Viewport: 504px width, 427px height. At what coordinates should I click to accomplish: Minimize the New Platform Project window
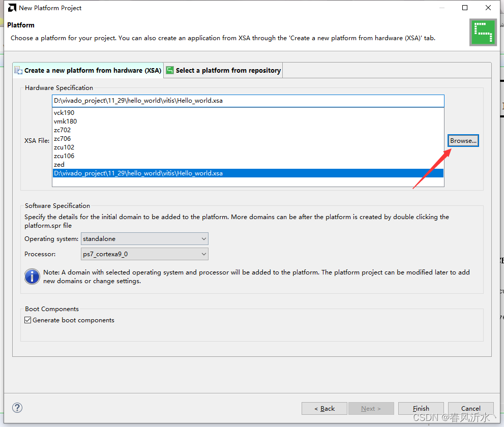point(442,8)
